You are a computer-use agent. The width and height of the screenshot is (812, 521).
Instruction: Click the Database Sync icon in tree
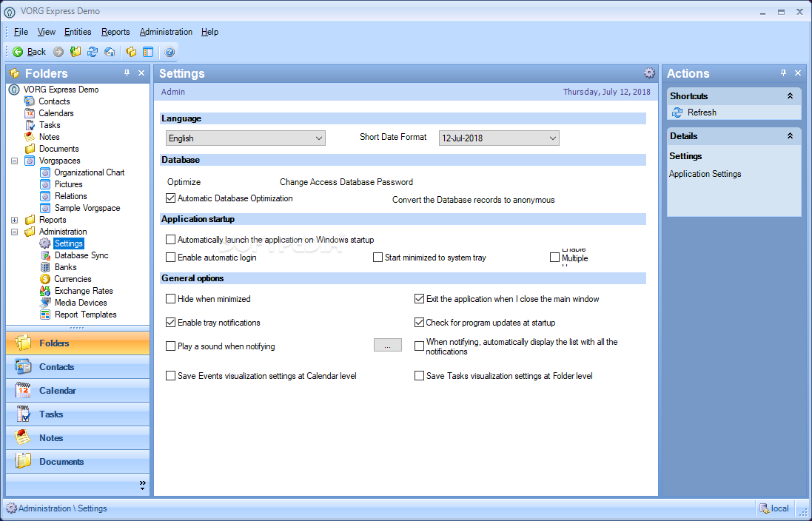(x=46, y=255)
